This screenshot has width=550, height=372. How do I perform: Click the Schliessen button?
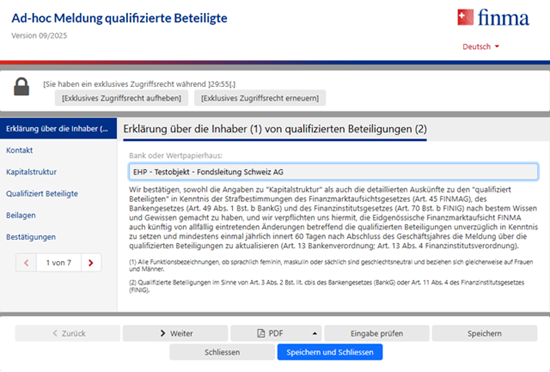pyautogui.click(x=222, y=352)
